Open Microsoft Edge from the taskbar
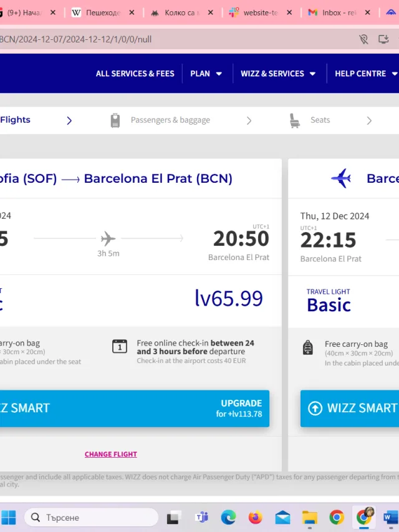 click(x=228, y=518)
